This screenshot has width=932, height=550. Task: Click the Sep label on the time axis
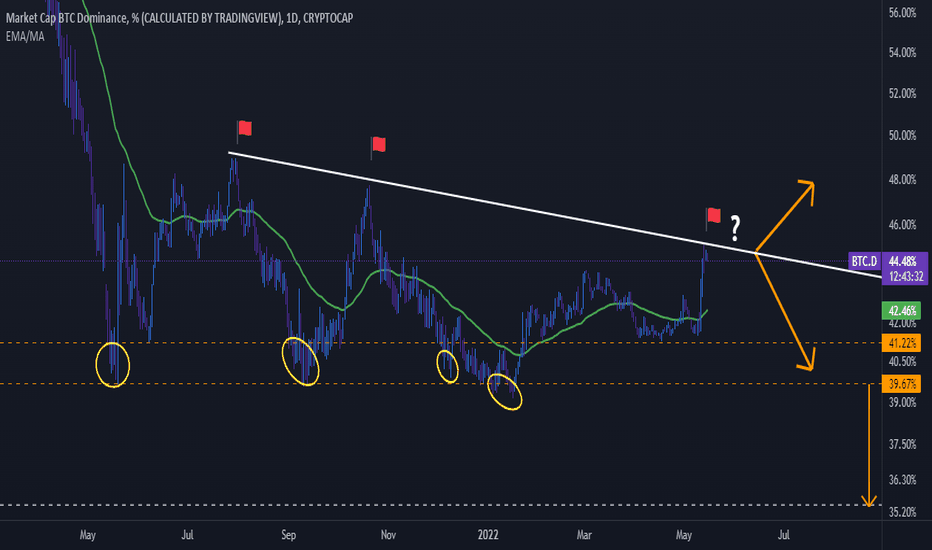pyautogui.click(x=288, y=535)
